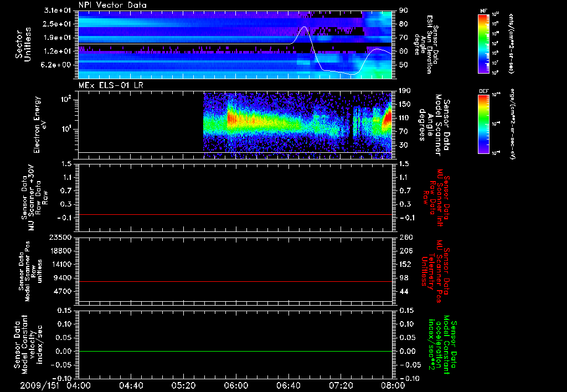Click the red line in Scanner Pos panel
The height and width of the screenshot is (392, 567).
[x=235, y=281]
